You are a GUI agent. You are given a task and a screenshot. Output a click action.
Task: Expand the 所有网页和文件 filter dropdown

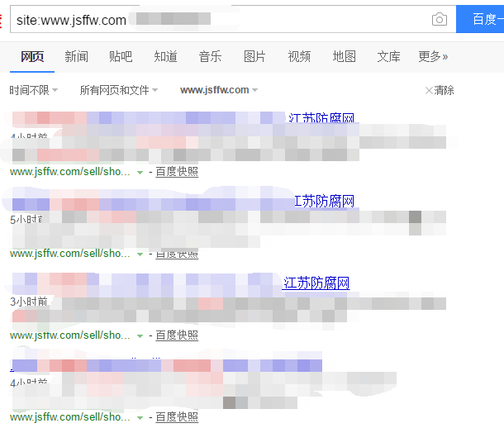pyautogui.click(x=118, y=90)
